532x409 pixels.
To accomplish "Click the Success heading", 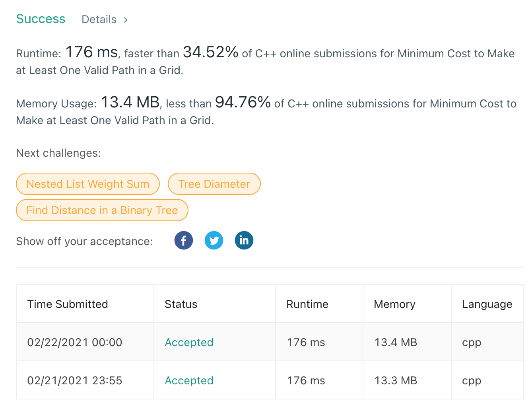I will click(x=41, y=19).
